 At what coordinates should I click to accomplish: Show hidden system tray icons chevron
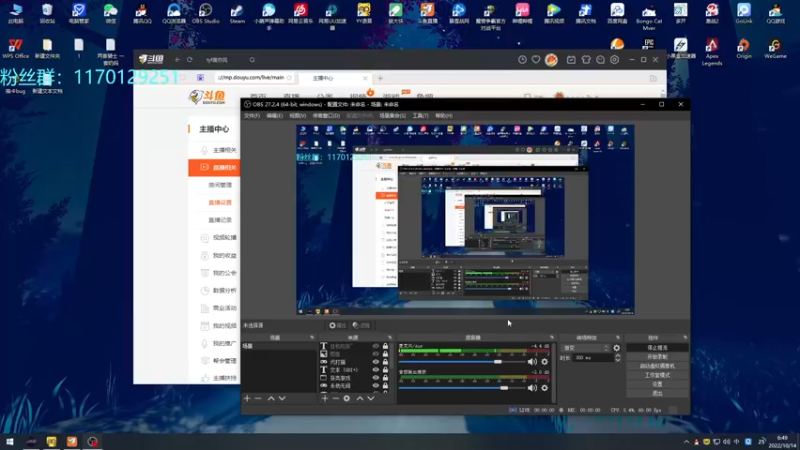coord(686,442)
